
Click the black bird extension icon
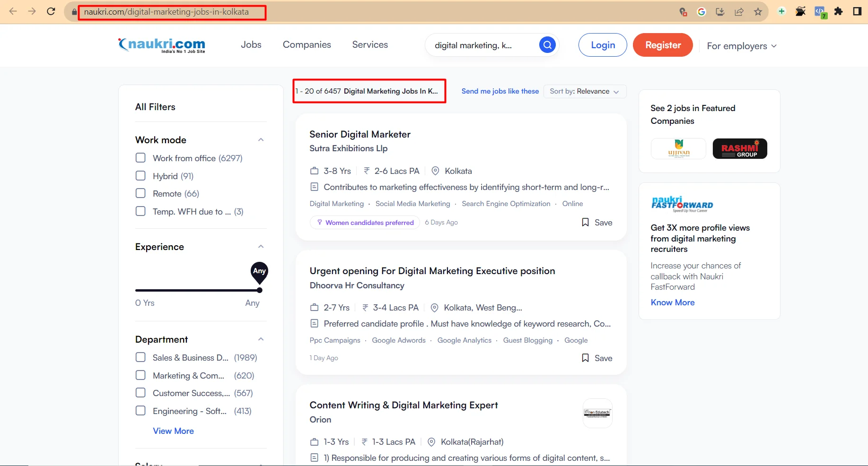pyautogui.click(x=800, y=11)
